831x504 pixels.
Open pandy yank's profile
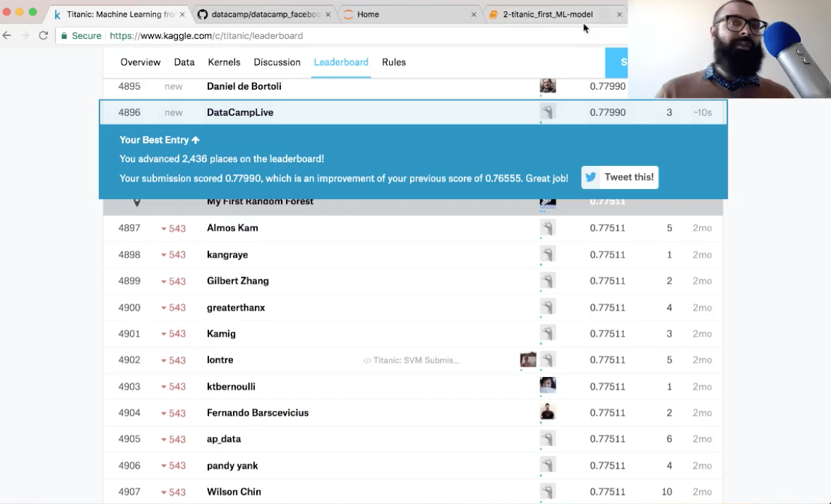232,466
